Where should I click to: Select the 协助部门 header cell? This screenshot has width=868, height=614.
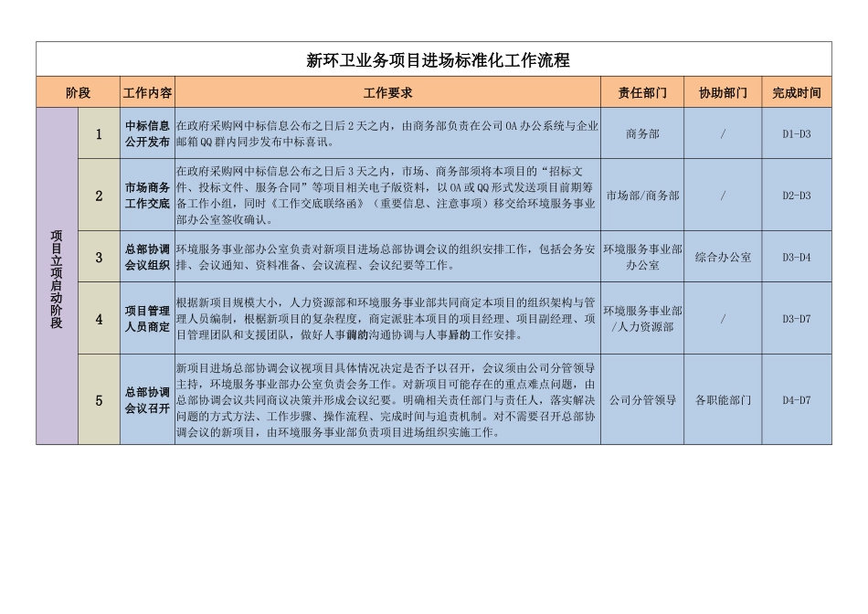[x=723, y=92]
